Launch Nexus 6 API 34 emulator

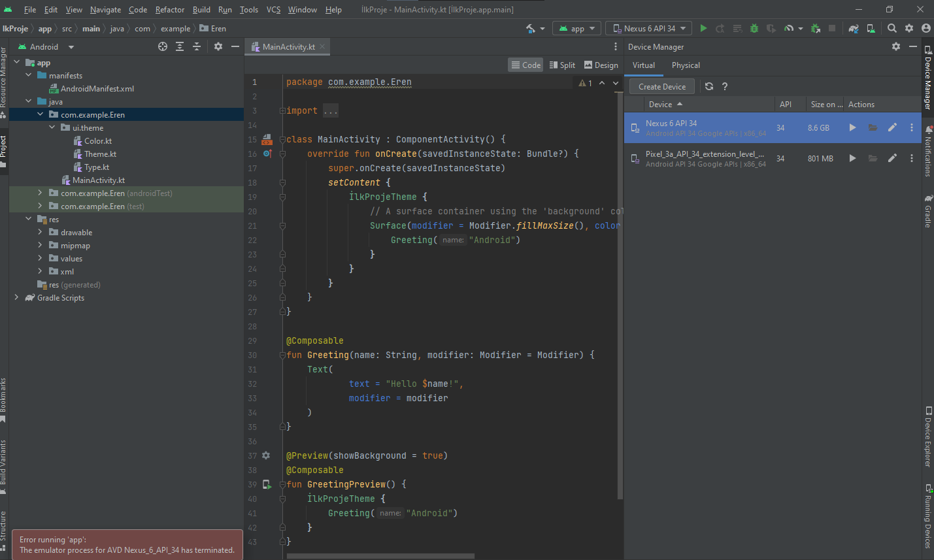click(852, 127)
